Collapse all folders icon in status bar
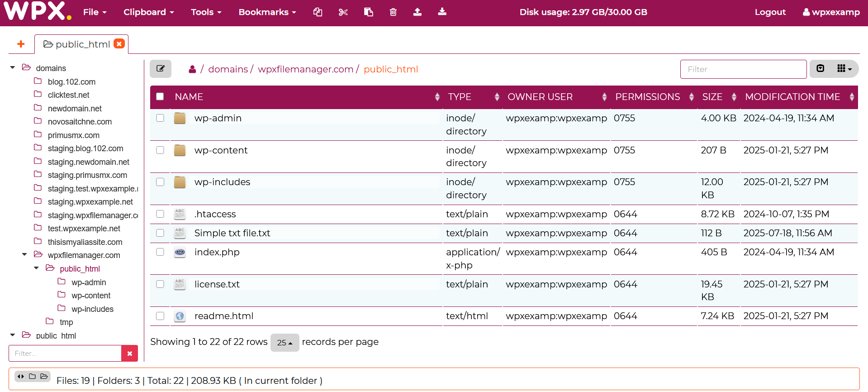868x392 pixels. 32,376
